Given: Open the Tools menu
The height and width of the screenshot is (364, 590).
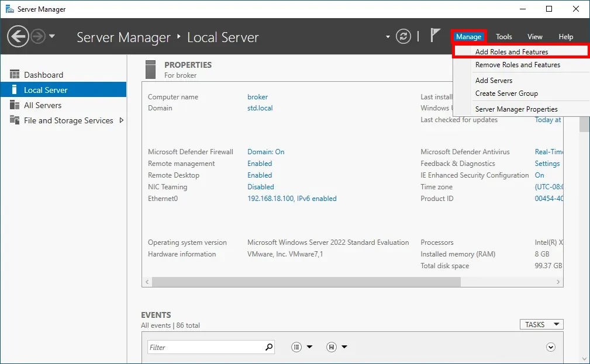Looking at the screenshot, I should 503,36.
